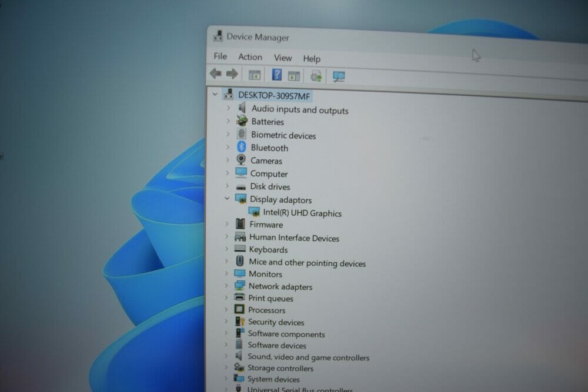The image size is (588, 392).
Task: Click the Mice and other pointing devices icon
Action: [x=240, y=261]
